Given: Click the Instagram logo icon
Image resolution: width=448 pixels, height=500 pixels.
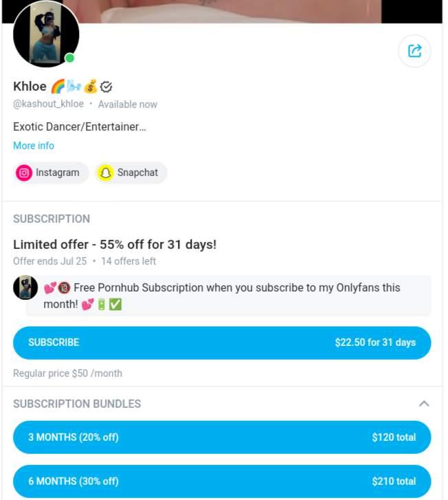Looking at the screenshot, I should [x=25, y=173].
